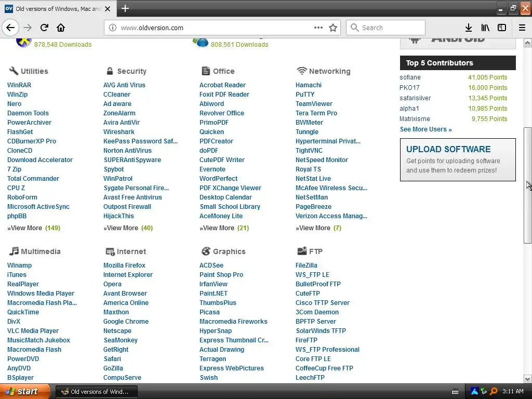The width and height of the screenshot is (532, 399).
Task: Click the Security padlock icon
Action: point(110,71)
